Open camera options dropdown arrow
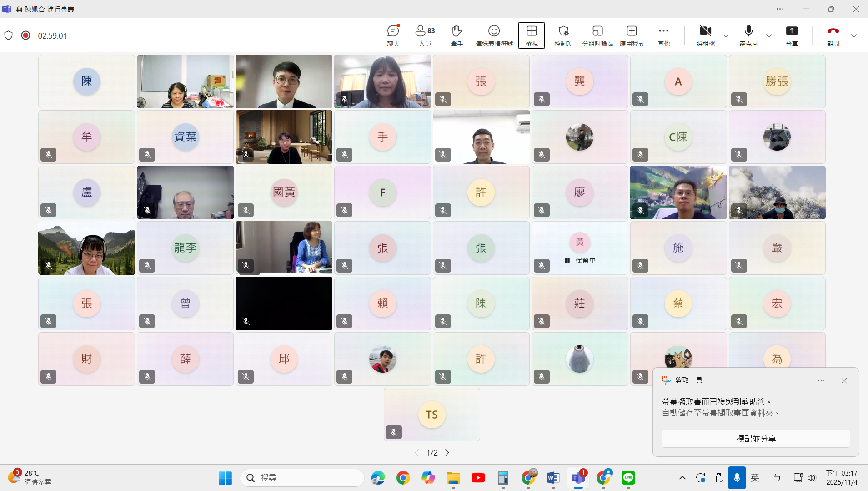This screenshot has width=868, height=491. click(x=725, y=35)
